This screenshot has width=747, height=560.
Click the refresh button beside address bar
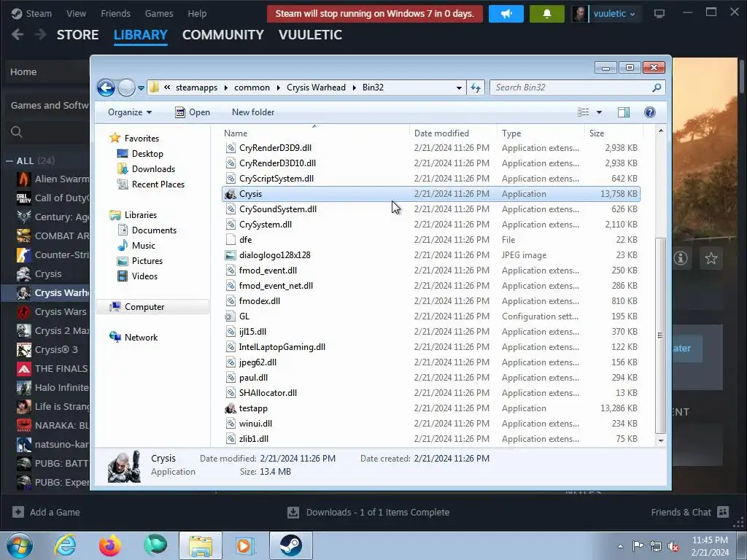pos(476,87)
